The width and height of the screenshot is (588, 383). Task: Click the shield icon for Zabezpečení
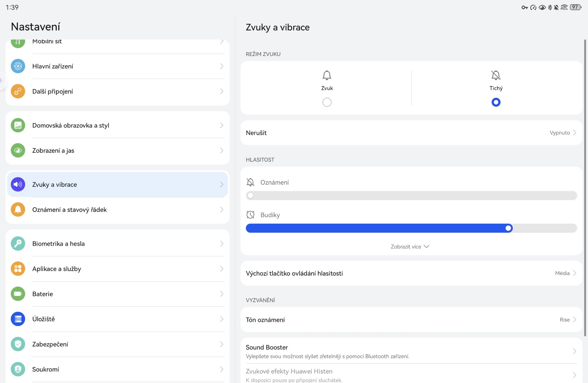(x=18, y=344)
